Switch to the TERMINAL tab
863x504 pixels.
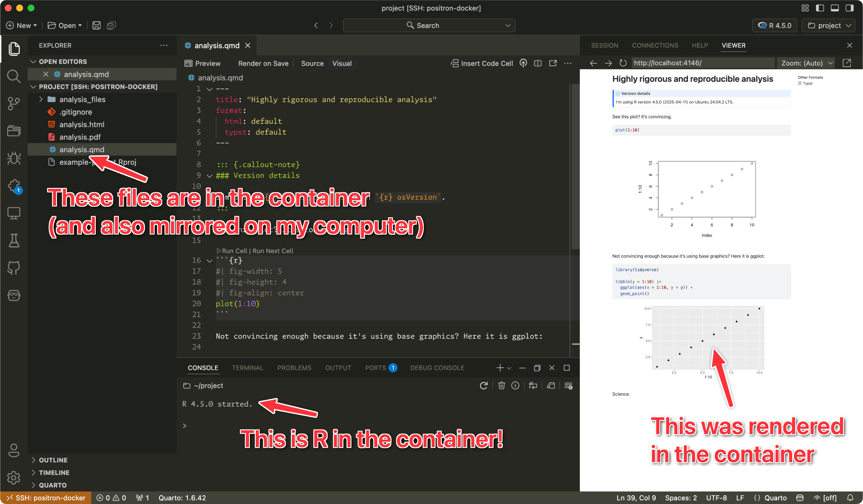coord(248,368)
